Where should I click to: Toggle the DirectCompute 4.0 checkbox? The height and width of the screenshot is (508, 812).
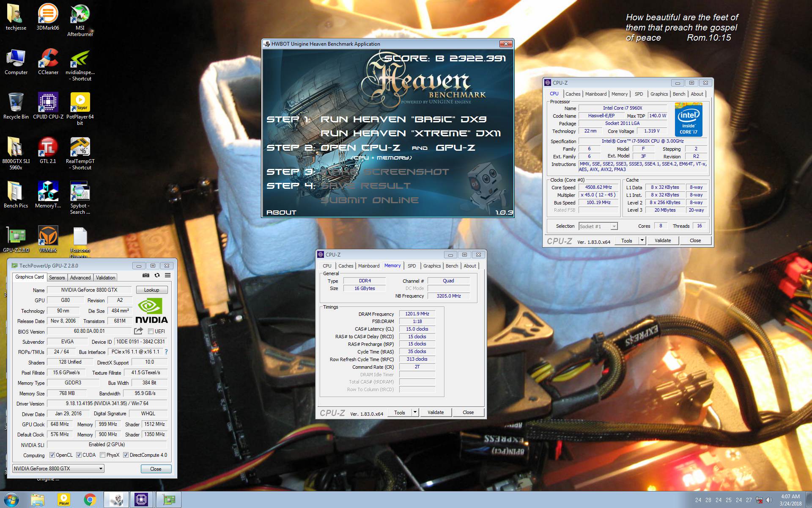126,455
